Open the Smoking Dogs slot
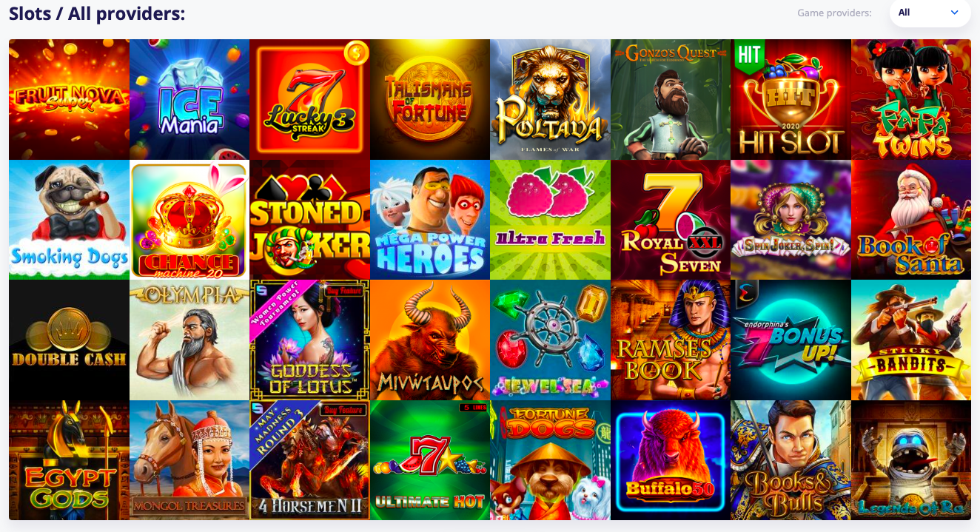 [x=69, y=220]
